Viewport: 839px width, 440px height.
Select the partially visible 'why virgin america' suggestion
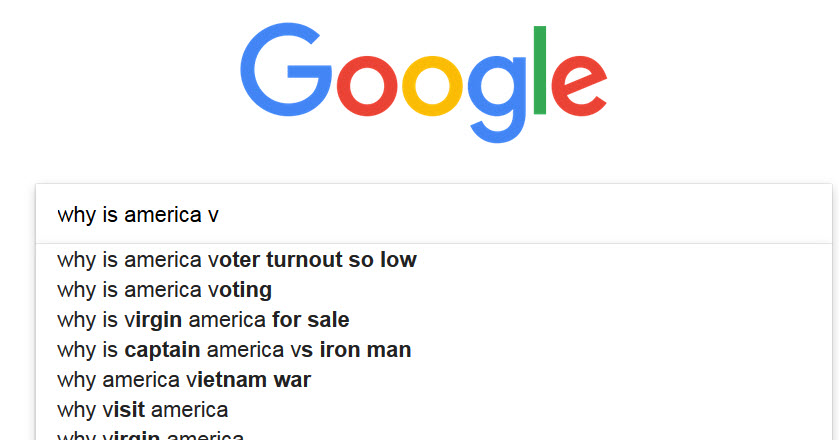pos(434,434)
